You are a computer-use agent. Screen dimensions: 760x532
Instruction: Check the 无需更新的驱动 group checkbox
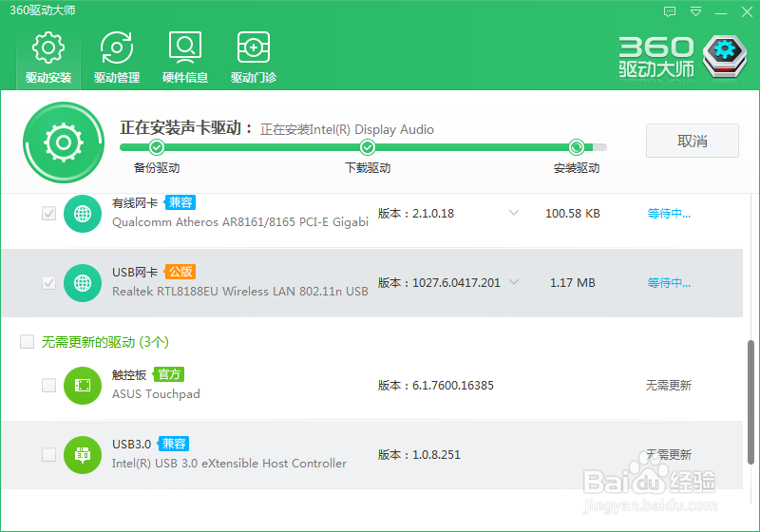tap(28, 342)
